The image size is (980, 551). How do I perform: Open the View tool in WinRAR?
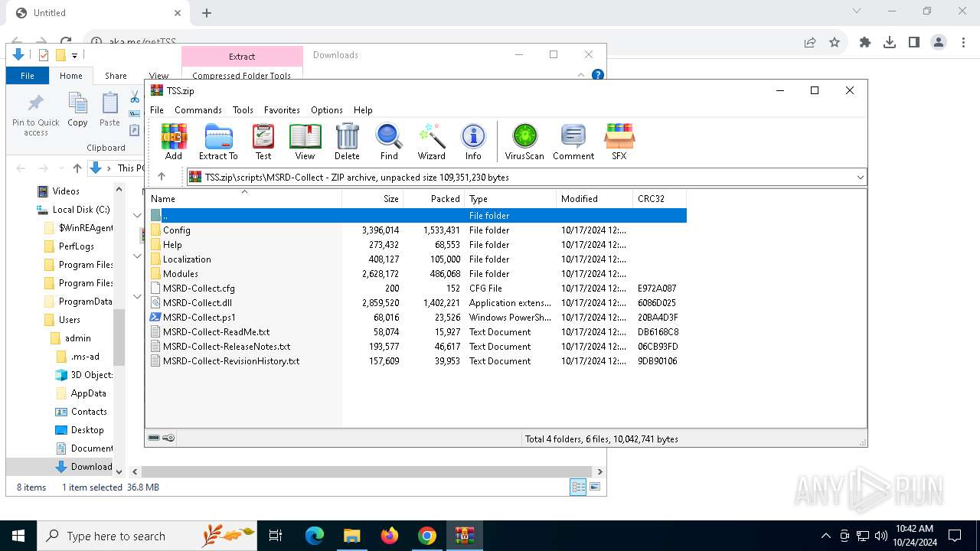click(x=305, y=142)
